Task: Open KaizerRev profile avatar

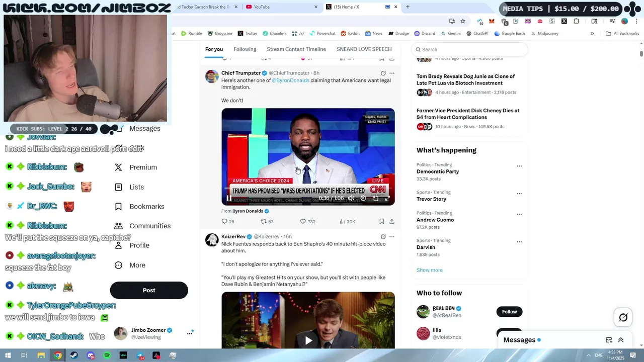Action: coord(212,240)
